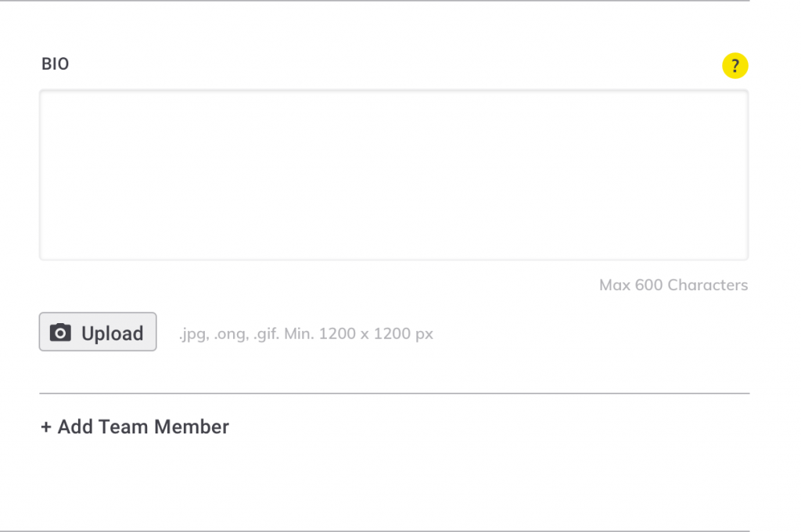801x532 pixels.
Task: Click the camera icon on Upload button
Action: pos(60,332)
